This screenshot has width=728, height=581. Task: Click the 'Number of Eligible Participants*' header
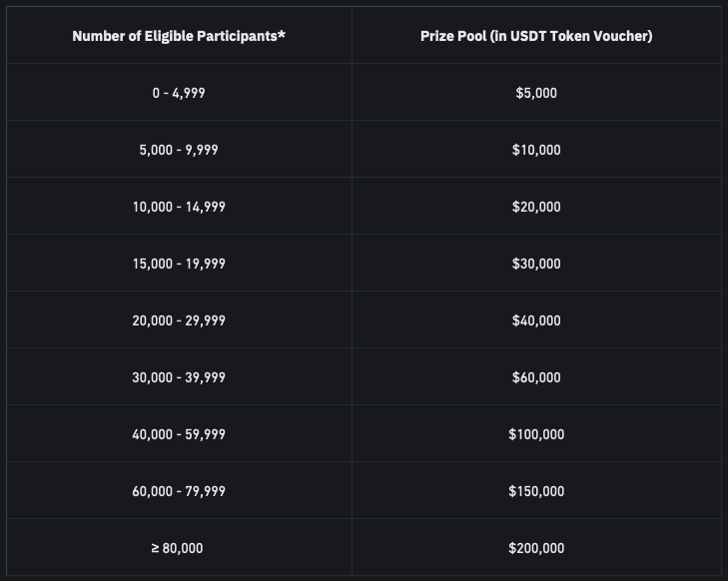(179, 36)
